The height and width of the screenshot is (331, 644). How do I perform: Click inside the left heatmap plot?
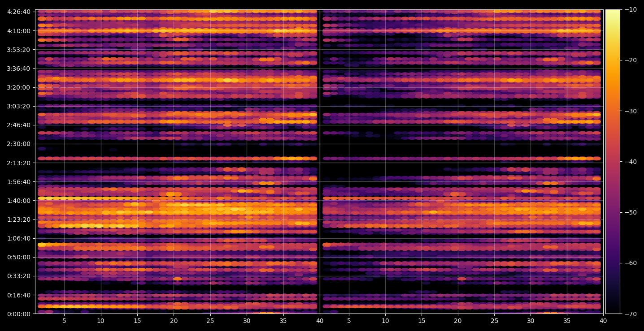(x=177, y=162)
